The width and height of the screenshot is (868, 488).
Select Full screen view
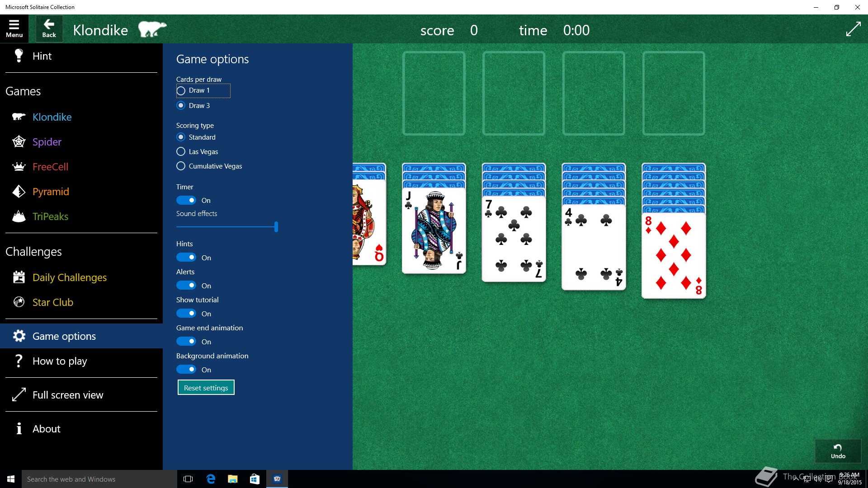81,394
